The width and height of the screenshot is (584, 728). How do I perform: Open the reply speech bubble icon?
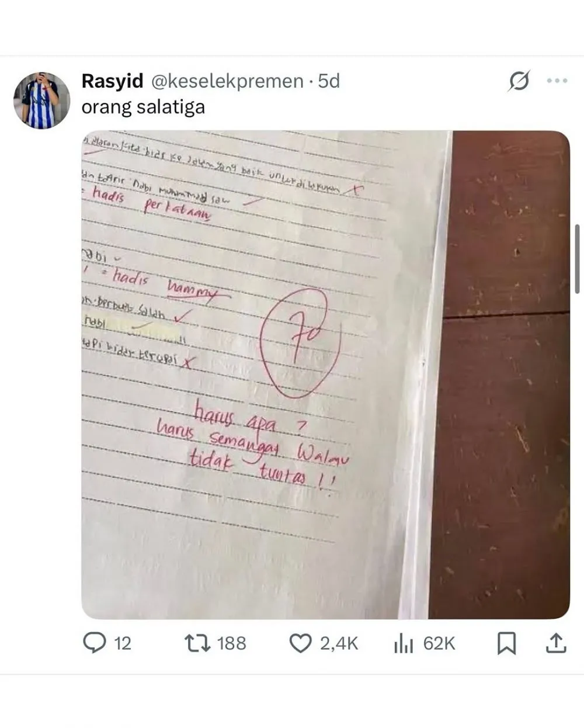pyautogui.click(x=93, y=643)
